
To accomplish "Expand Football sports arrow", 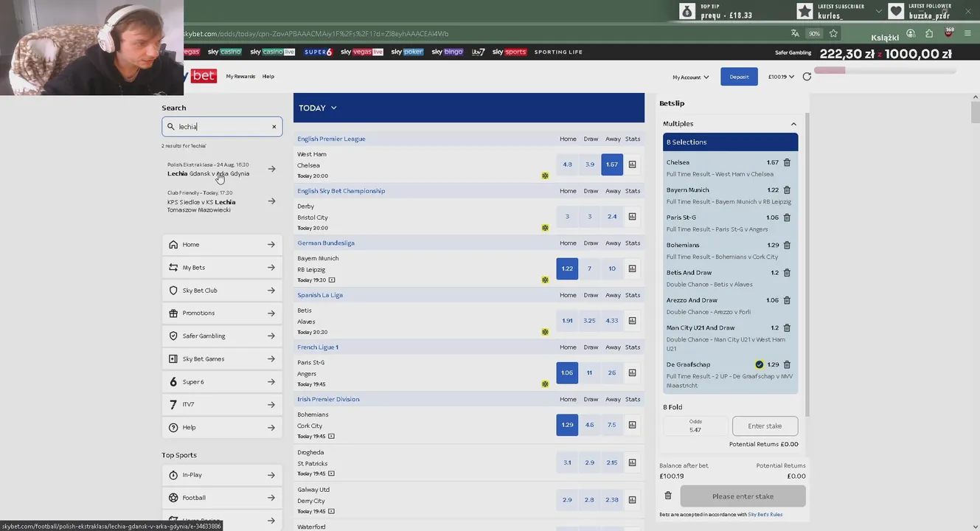I will [x=271, y=498].
